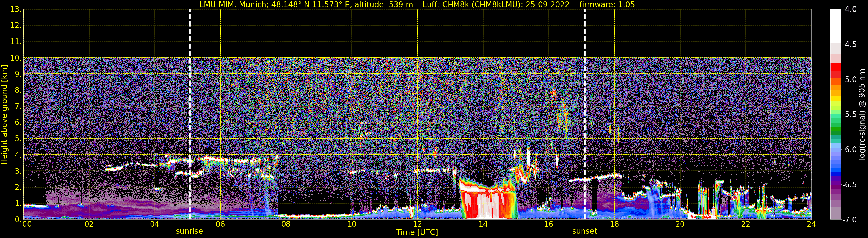Click the 16 tick on the time axis
The height and width of the screenshot is (238, 868).
(x=549, y=224)
